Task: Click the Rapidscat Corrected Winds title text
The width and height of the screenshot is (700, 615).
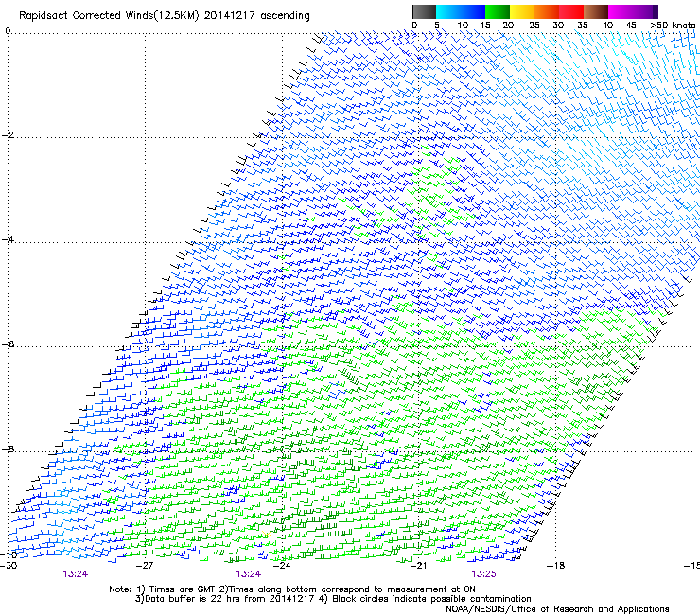Action: 165,16
